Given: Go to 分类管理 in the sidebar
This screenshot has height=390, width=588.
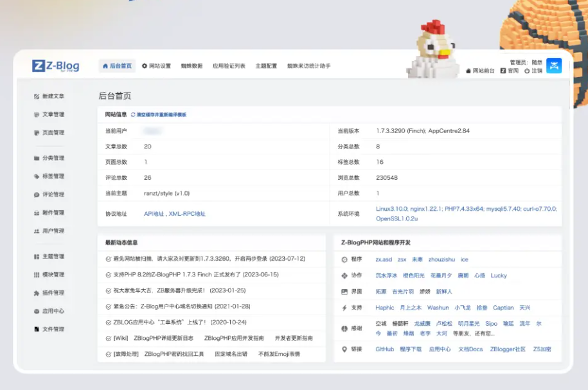Looking at the screenshot, I should click(49, 158).
